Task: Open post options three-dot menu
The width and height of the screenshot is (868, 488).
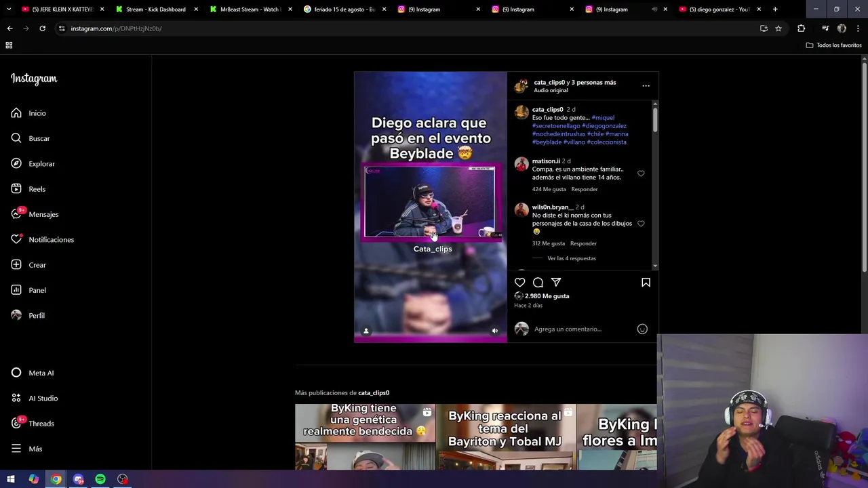Action: (646, 86)
